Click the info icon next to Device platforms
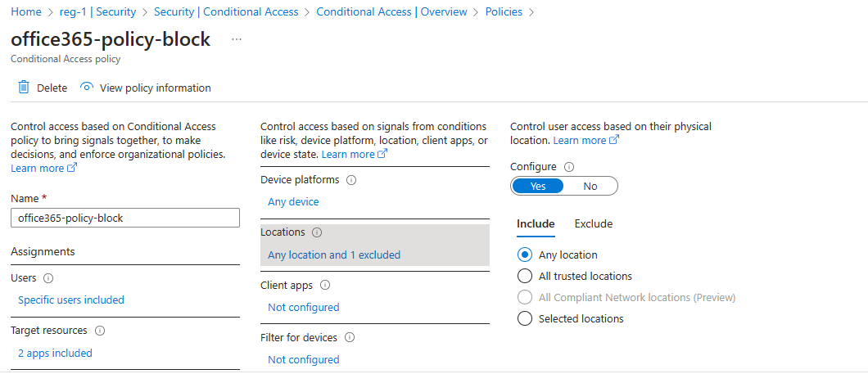Screen dimensions: 868x392 pyautogui.click(x=351, y=180)
